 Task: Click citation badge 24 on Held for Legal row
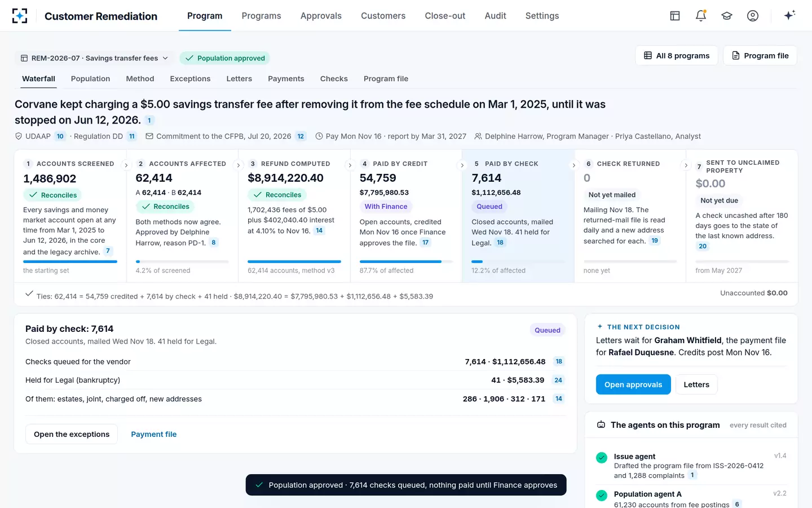[558, 380]
